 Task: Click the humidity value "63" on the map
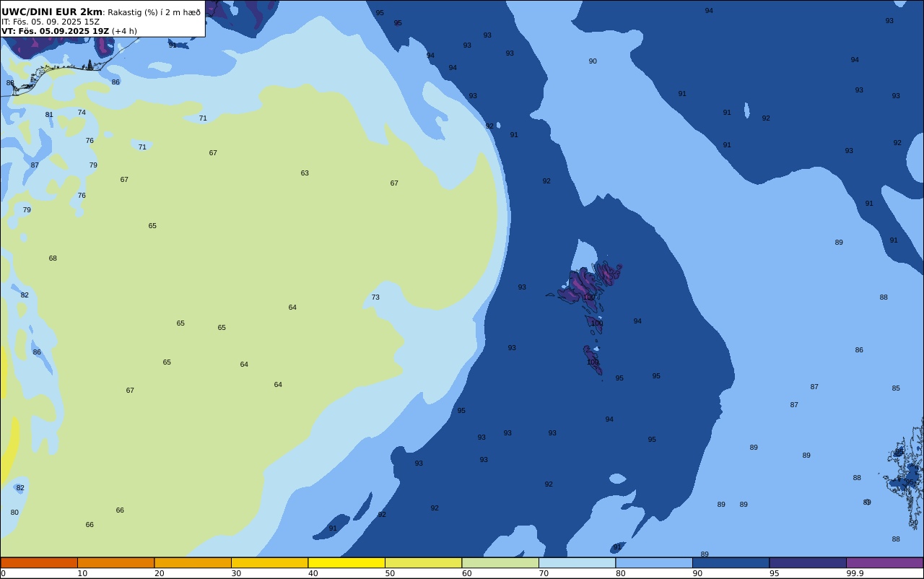click(305, 173)
